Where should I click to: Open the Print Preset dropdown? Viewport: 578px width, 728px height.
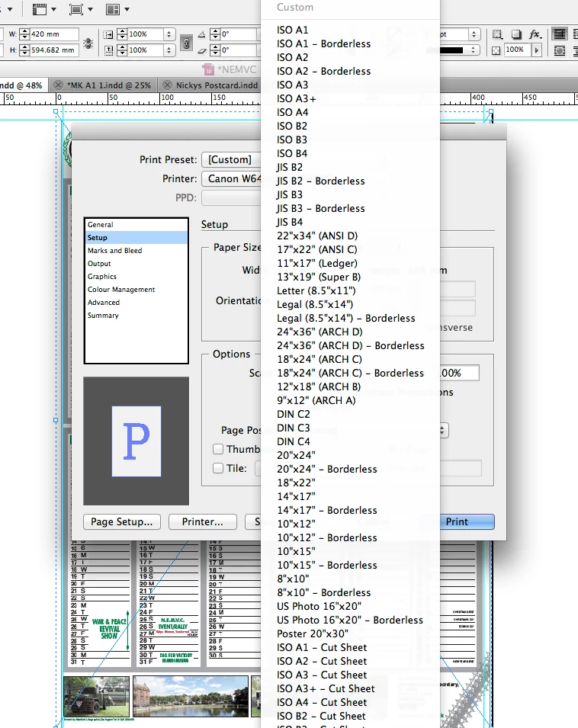(x=231, y=160)
